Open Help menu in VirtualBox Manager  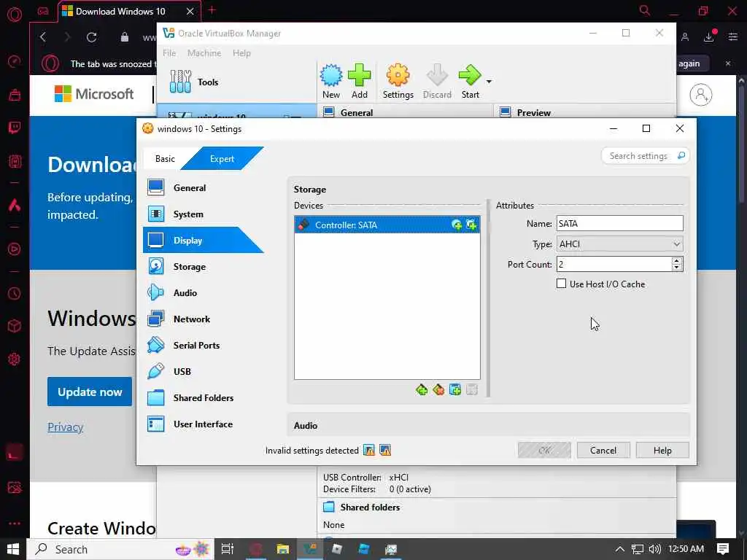pos(241,52)
